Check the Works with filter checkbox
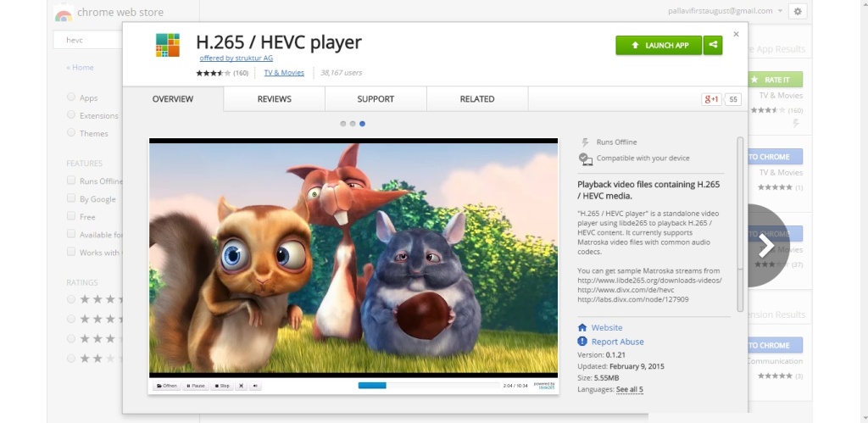The height and width of the screenshot is (423, 868). tap(71, 252)
